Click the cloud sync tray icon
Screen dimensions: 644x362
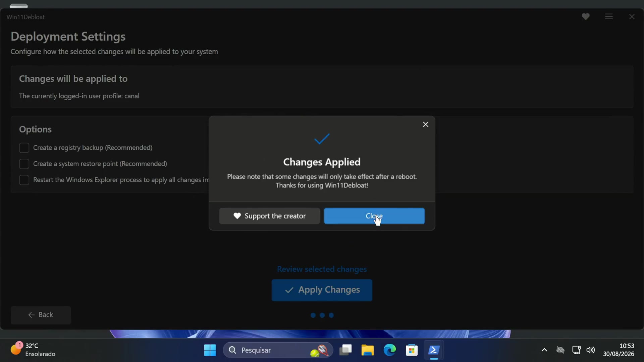[x=560, y=350]
